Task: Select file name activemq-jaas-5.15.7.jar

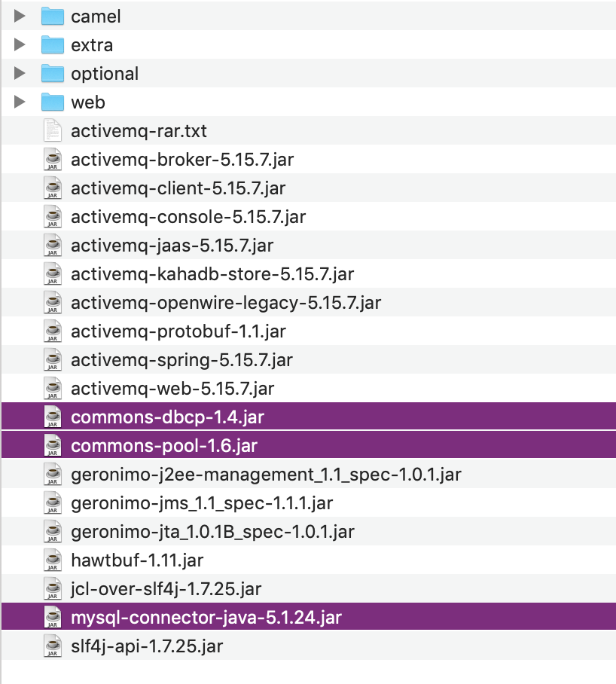Action: click(x=172, y=246)
